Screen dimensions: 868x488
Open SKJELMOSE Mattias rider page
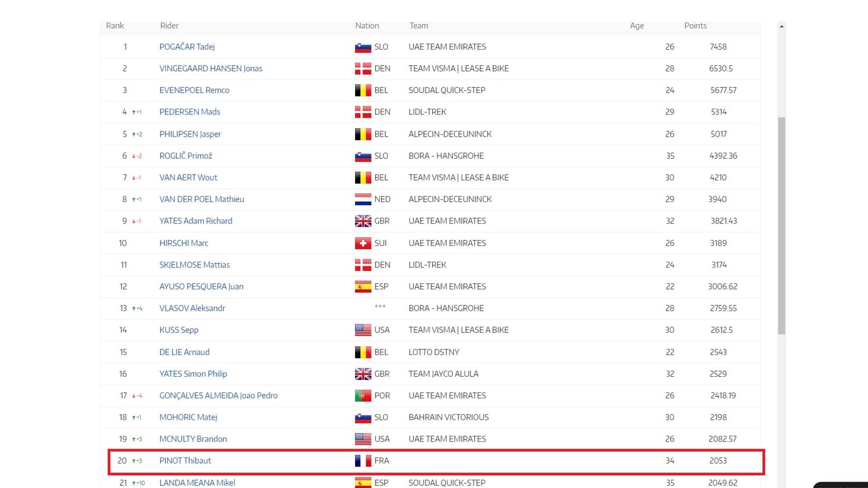click(195, 265)
